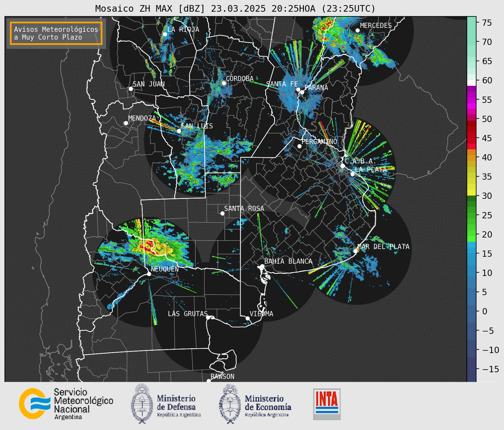Viewport: 504px width, 430px height.
Task: Click the Servicio Meteorológico Nacional logo
Action: [x=66, y=404]
